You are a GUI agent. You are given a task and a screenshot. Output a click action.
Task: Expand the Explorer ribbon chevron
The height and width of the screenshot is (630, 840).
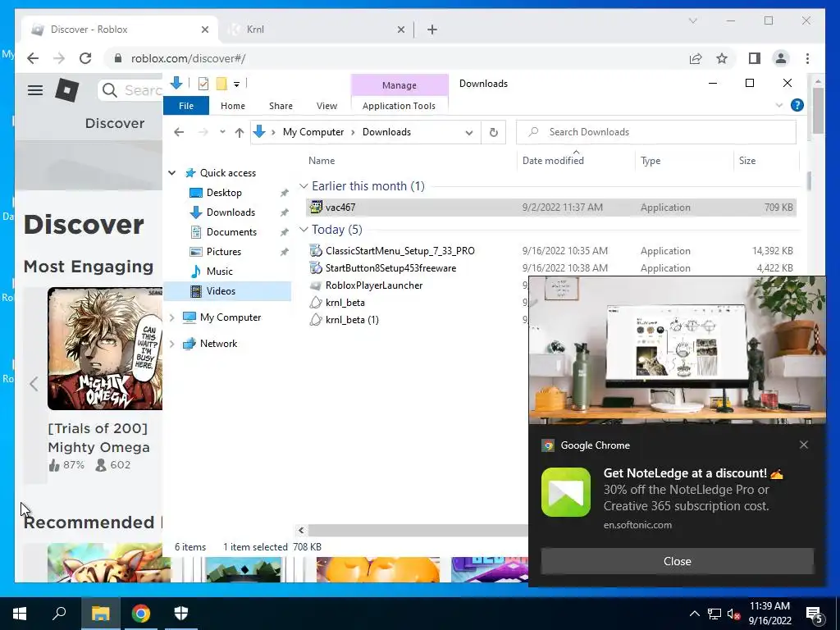click(x=779, y=106)
